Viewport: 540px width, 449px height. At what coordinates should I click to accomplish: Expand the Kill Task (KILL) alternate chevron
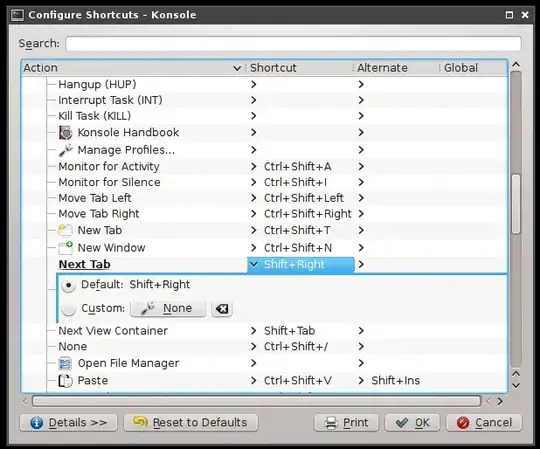[361, 116]
